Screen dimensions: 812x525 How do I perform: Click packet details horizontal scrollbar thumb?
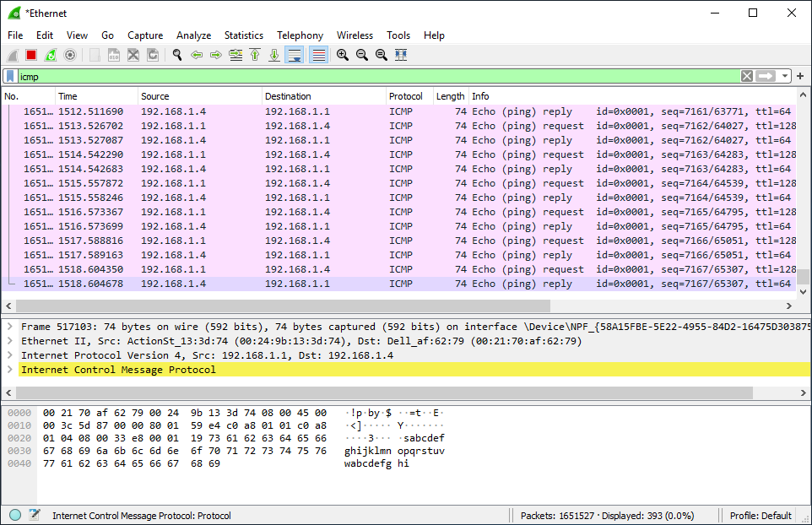click(384, 393)
